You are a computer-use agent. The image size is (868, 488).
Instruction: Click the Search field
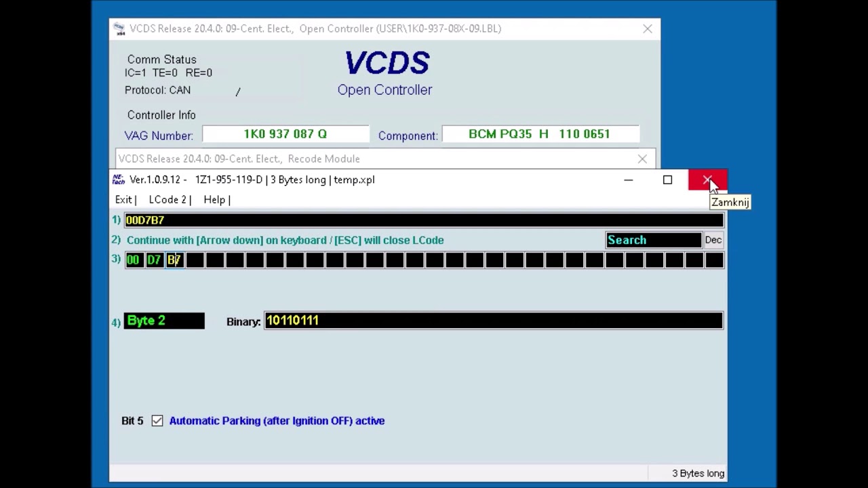(x=654, y=240)
